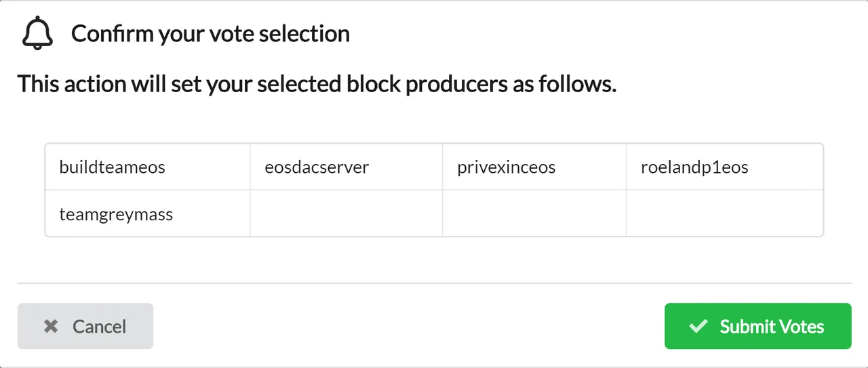Select the eosdacserver producer cell
Viewport: 868px width, 368px height.
[347, 167]
